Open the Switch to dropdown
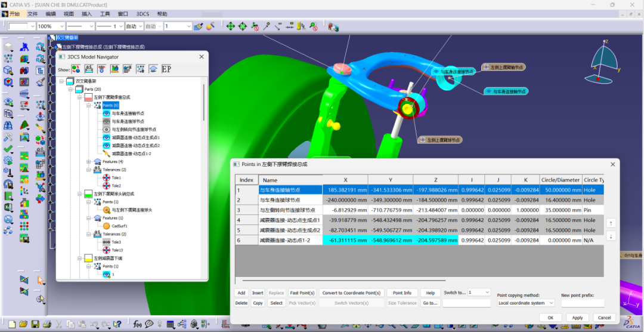644x332 pixels. (x=487, y=293)
